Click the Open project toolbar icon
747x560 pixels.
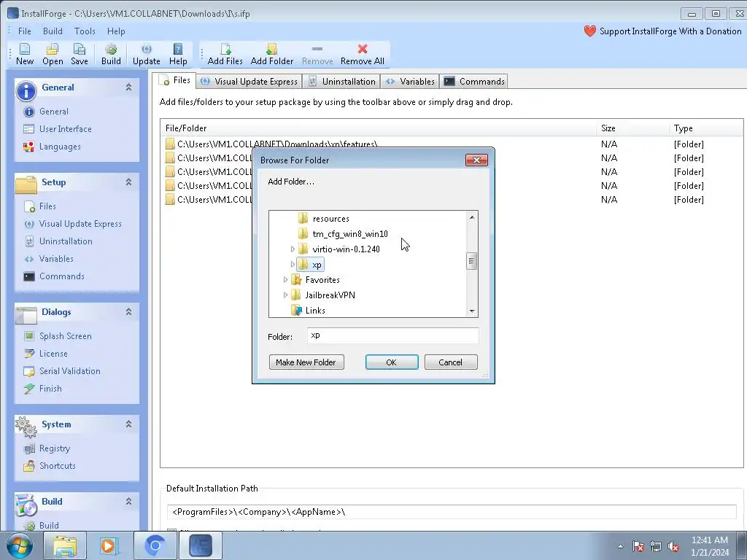coord(53,49)
